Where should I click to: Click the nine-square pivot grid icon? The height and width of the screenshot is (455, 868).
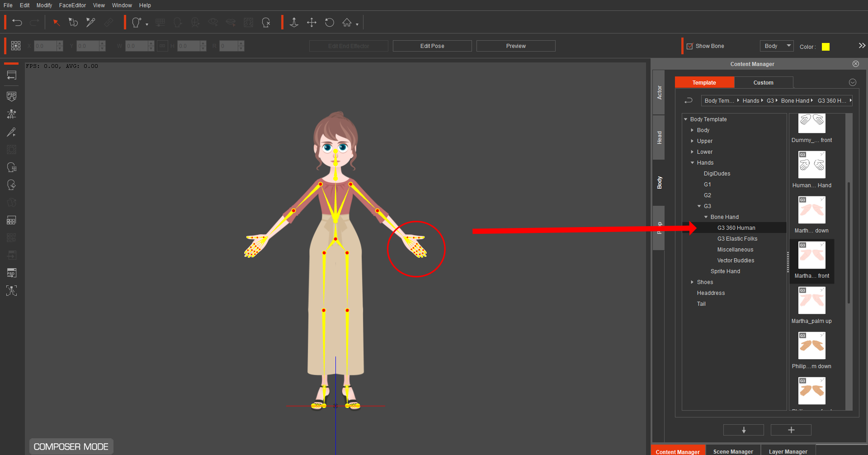16,46
